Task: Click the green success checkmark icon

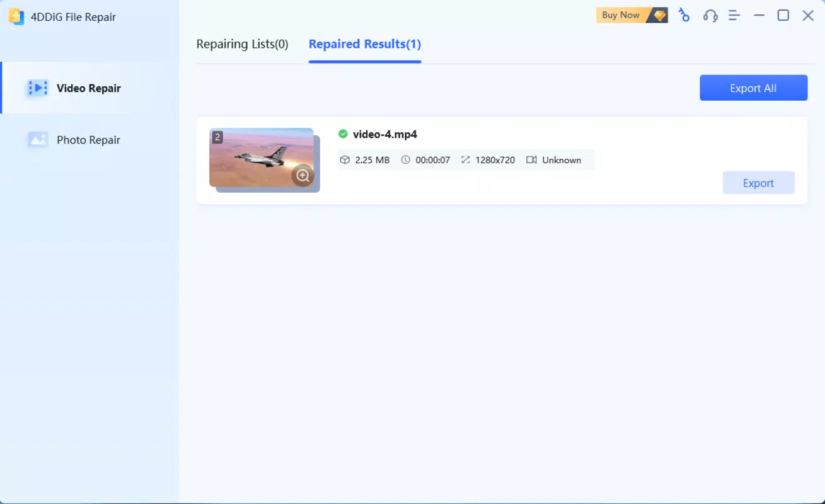Action: point(343,134)
